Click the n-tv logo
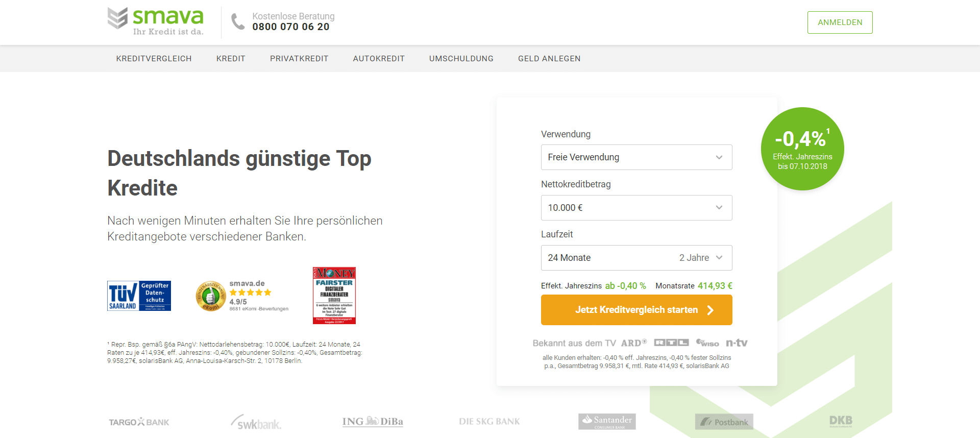Screen dimensions: 980x438 tap(737, 343)
